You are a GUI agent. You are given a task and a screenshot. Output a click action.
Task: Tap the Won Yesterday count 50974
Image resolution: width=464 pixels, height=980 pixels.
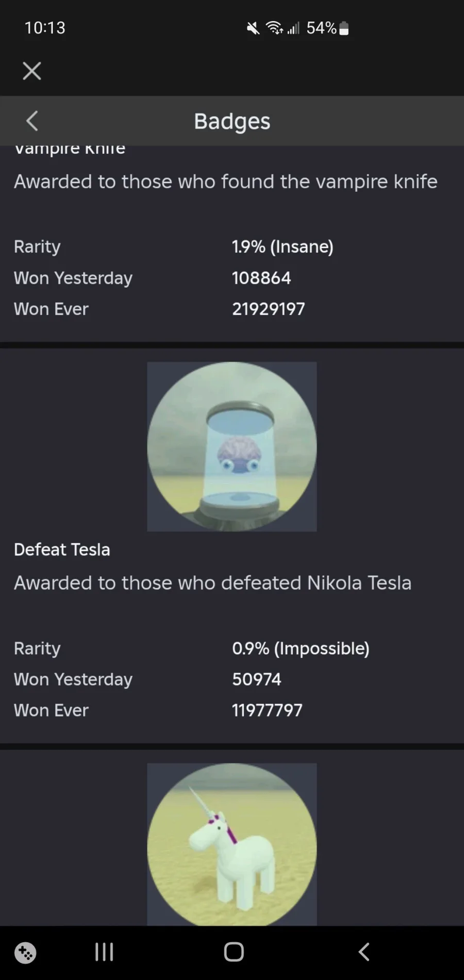[257, 679]
